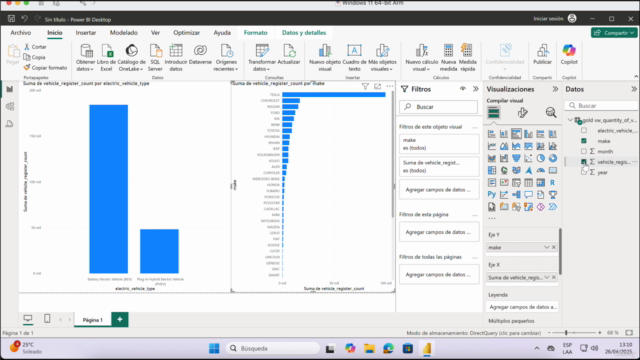
Task: Check the electric_vehicle field checkbox
Action: (x=584, y=131)
